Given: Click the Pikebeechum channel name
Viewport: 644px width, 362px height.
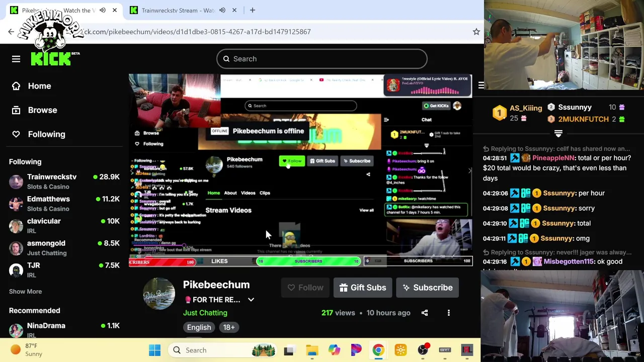Looking at the screenshot, I should point(216,285).
